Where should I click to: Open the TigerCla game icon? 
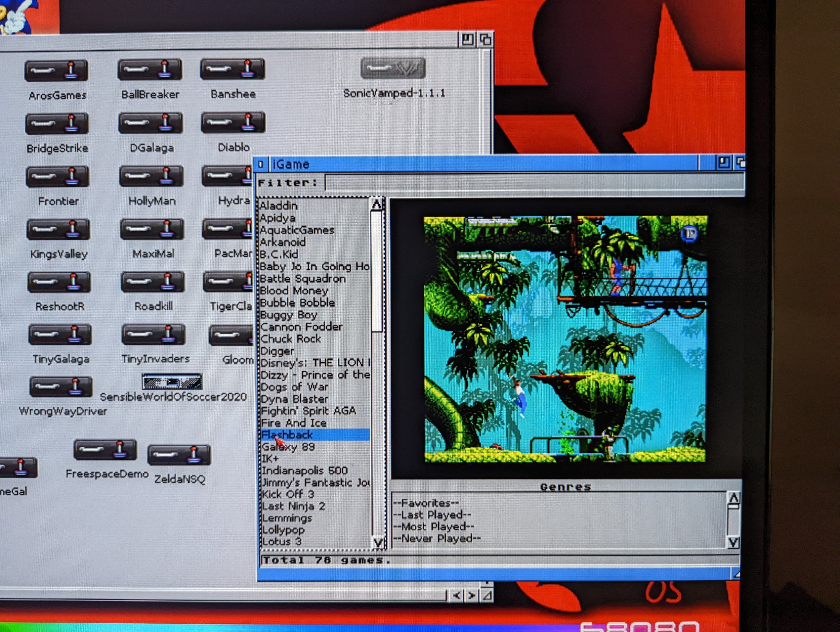click(228, 281)
